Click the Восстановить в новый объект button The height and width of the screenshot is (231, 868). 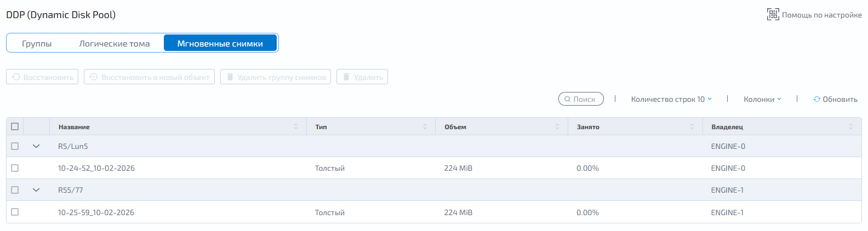pos(149,77)
